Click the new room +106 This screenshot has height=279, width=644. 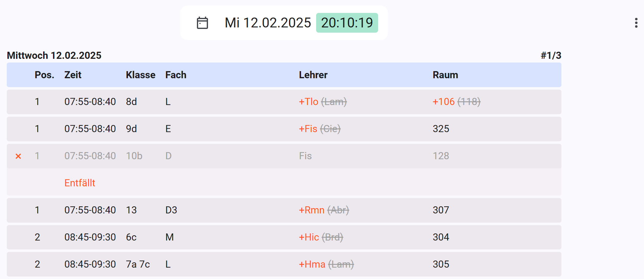[x=443, y=102]
